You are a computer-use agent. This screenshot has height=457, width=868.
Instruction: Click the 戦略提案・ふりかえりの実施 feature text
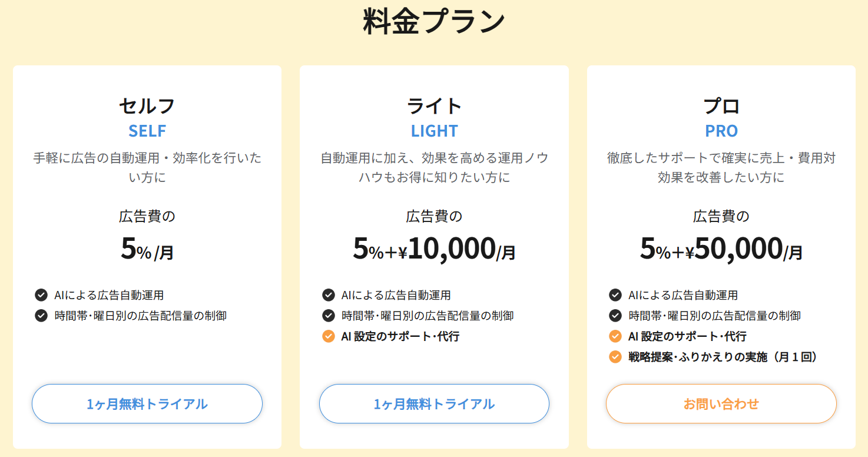click(x=723, y=357)
